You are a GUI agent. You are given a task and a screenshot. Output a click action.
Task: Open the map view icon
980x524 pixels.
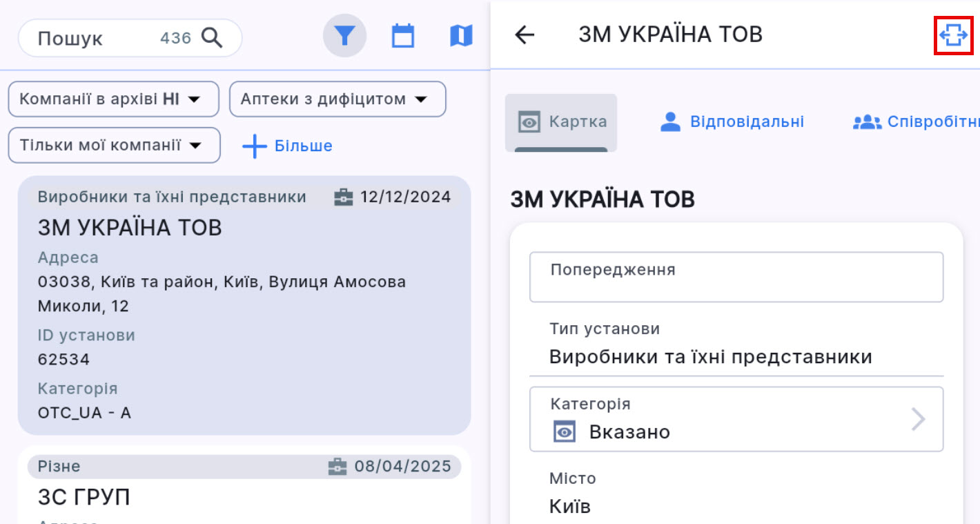(461, 35)
